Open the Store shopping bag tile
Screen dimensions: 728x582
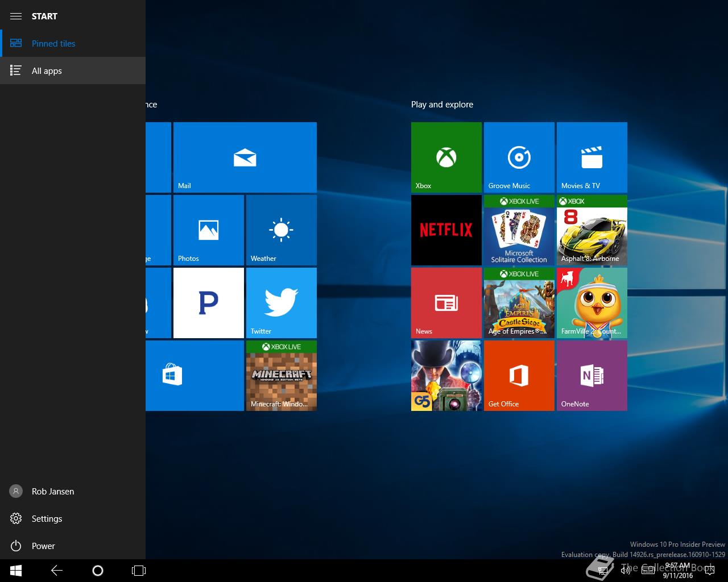(x=195, y=376)
